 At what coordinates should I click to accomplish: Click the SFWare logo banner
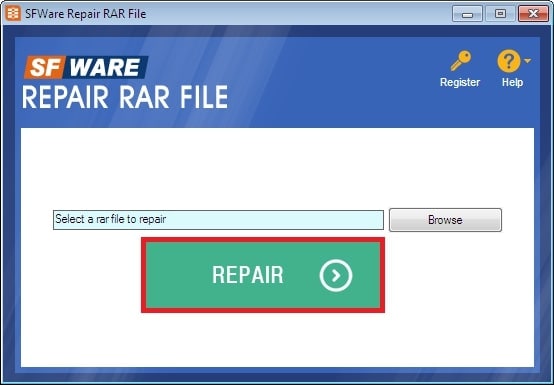(x=86, y=67)
